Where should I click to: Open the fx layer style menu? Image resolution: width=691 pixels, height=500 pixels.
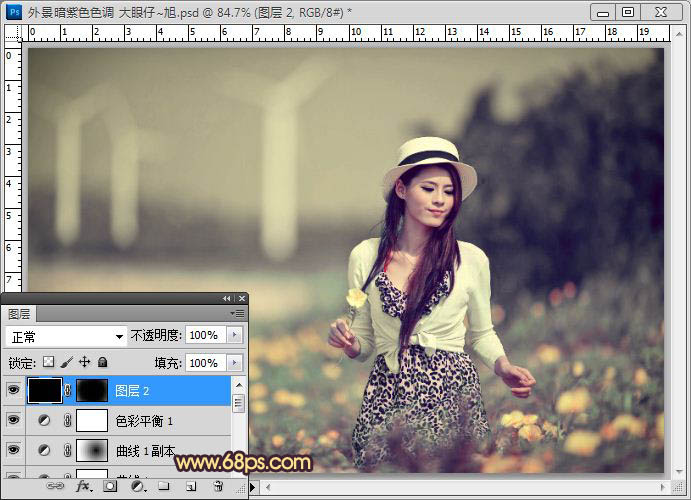click(x=84, y=486)
